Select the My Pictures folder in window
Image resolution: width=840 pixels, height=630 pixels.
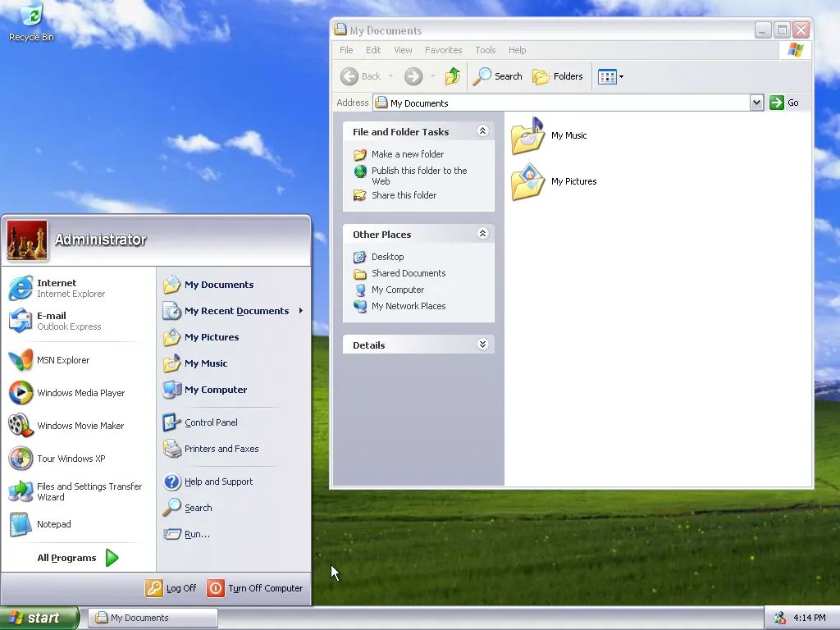tap(527, 182)
